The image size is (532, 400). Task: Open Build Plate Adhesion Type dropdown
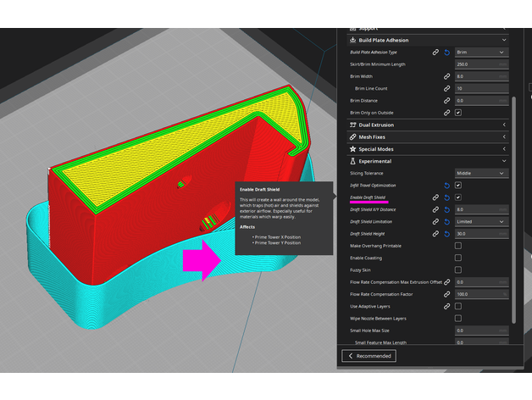pos(481,52)
